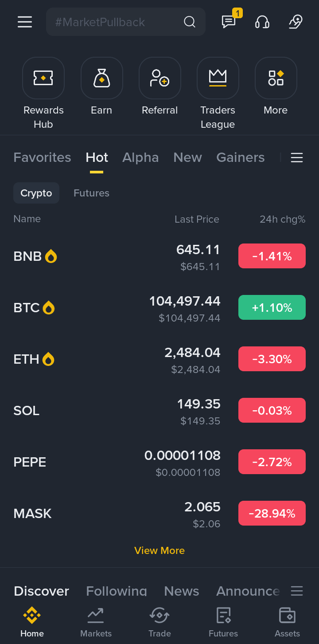This screenshot has width=319, height=644.
Task: Open the hamburger side menu
Action: click(x=25, y=22)
